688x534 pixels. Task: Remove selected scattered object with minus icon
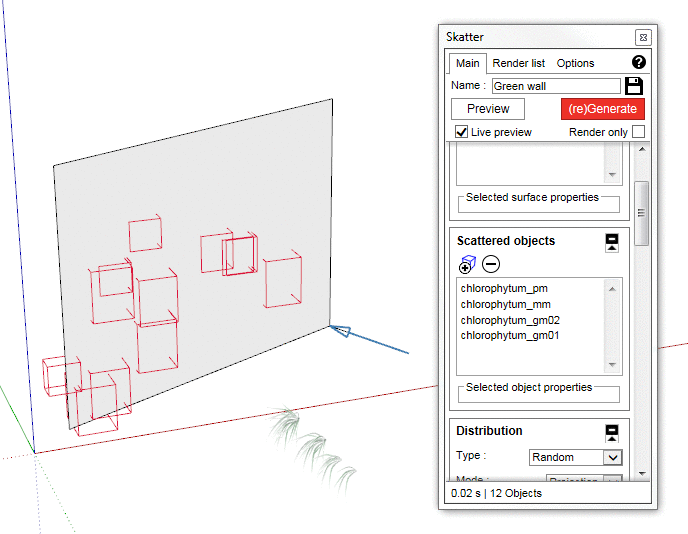click(491, 264)
